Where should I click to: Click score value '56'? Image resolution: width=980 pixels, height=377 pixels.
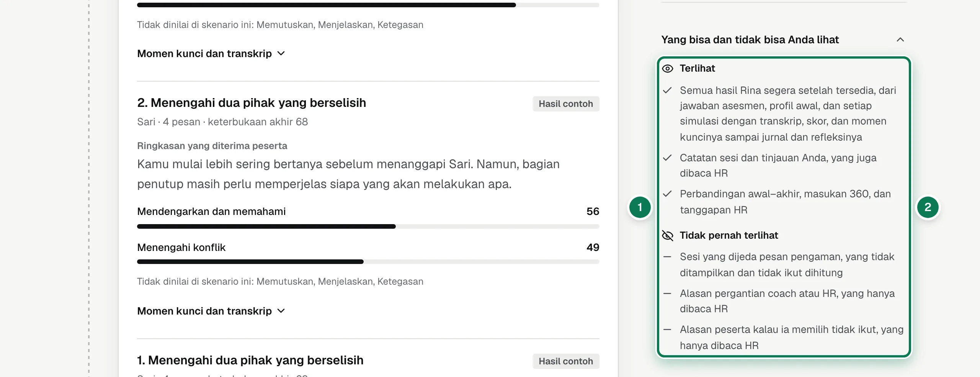click(x=593, y=211)
